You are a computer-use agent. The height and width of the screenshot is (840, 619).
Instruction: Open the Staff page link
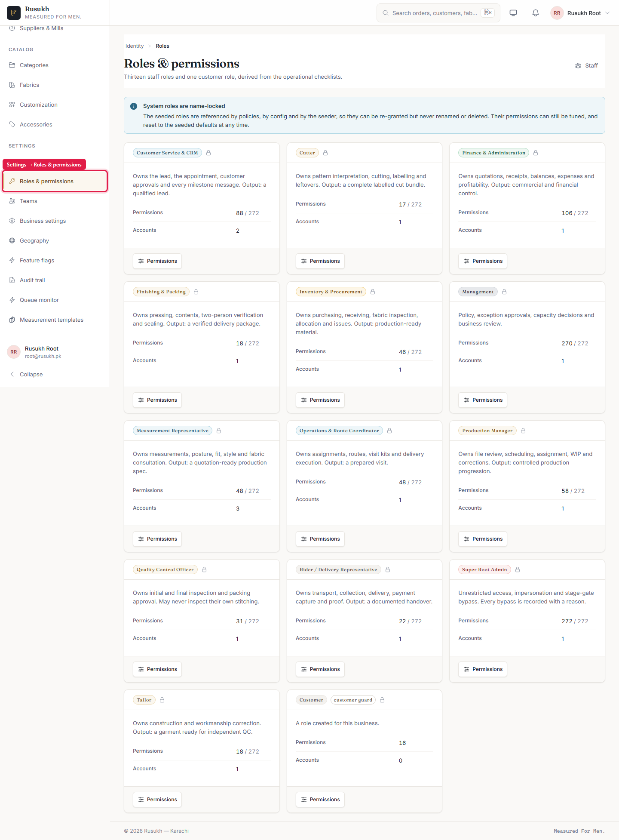pos(586,65)
